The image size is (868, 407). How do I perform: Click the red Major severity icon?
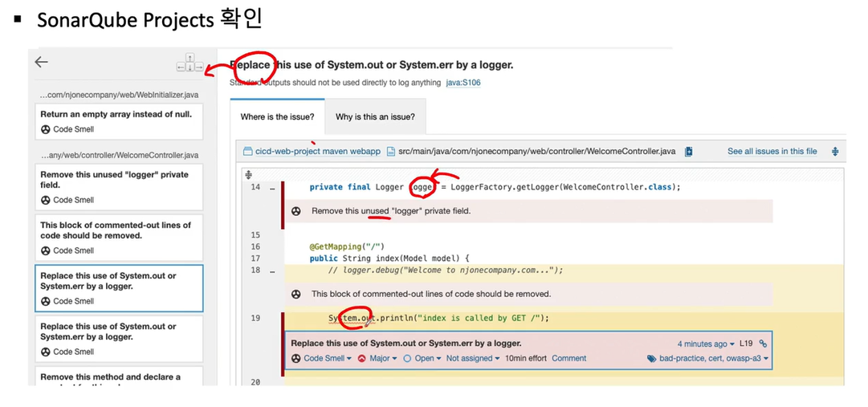(x=362, y=358)
